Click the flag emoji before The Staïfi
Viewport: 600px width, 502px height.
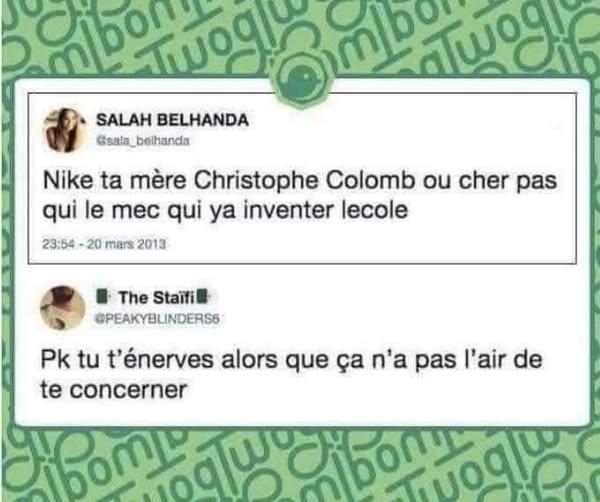coord(103,297)
